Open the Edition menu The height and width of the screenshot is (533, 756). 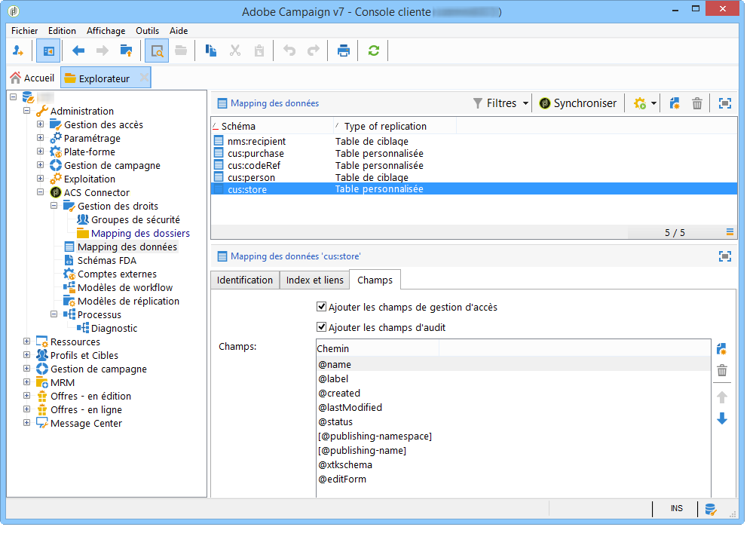click(62, 31)
